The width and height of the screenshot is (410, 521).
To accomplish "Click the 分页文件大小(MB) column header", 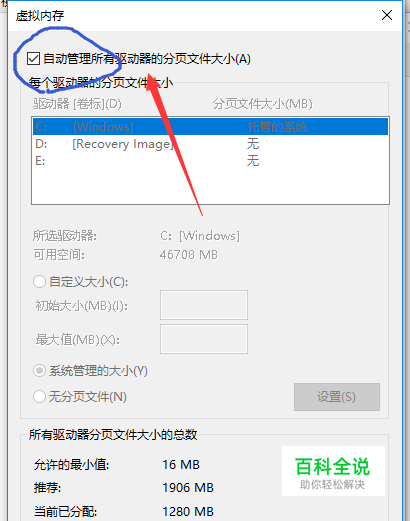I will coord(263,104).
